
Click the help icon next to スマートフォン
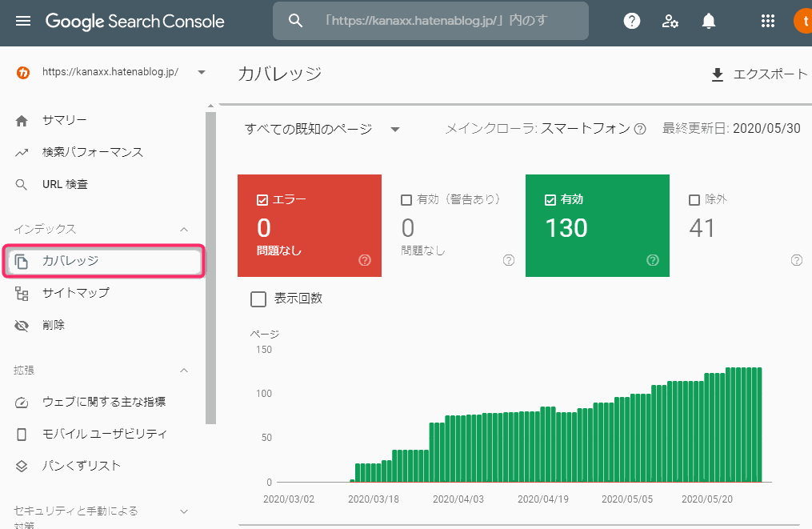(x=640, y=129)
